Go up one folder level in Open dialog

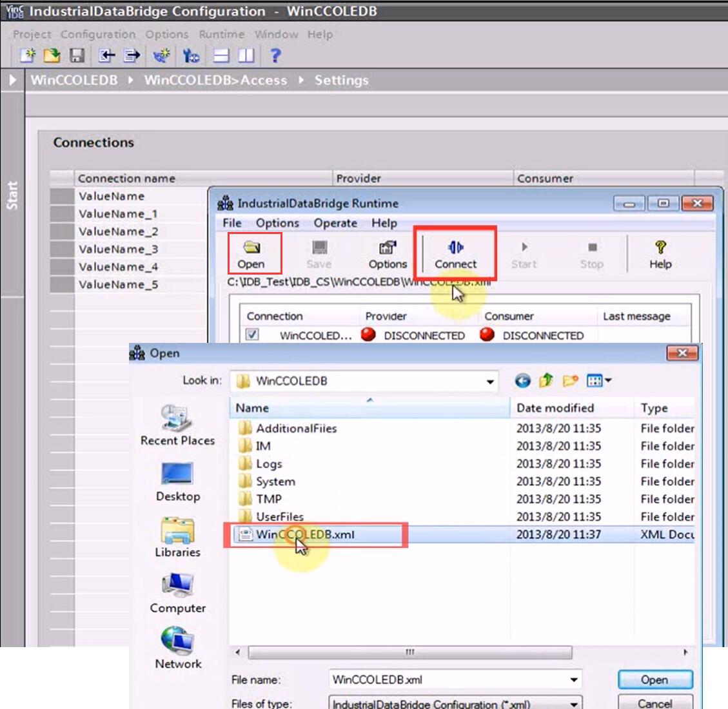pos(546,380)
